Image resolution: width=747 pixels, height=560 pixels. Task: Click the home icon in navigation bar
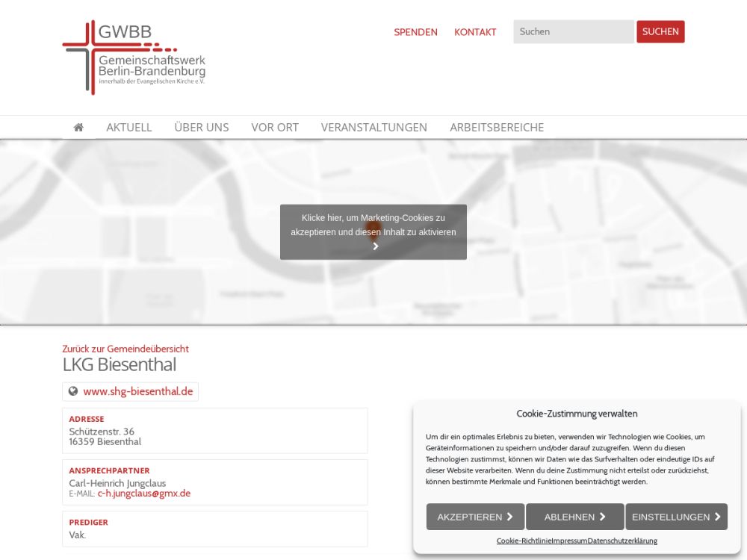(x=78, y=128)
